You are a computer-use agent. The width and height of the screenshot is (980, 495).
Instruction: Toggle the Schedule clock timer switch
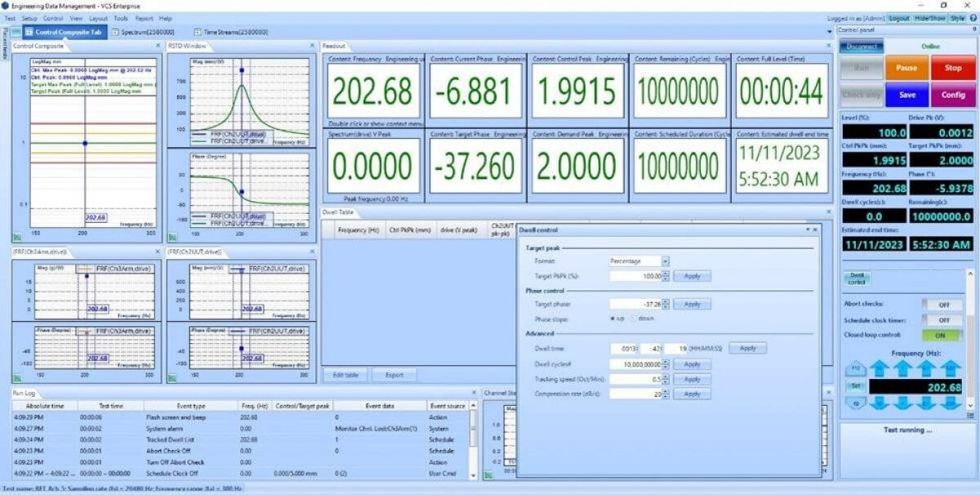943,319
